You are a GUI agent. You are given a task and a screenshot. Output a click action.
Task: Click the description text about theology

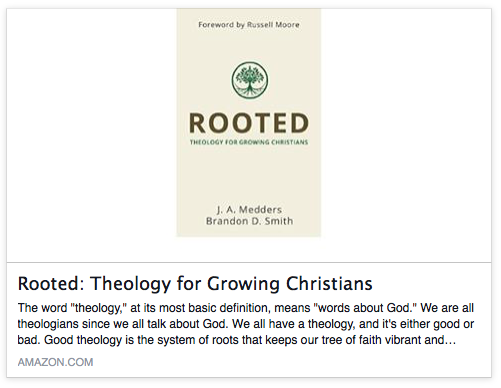(246, 324)
